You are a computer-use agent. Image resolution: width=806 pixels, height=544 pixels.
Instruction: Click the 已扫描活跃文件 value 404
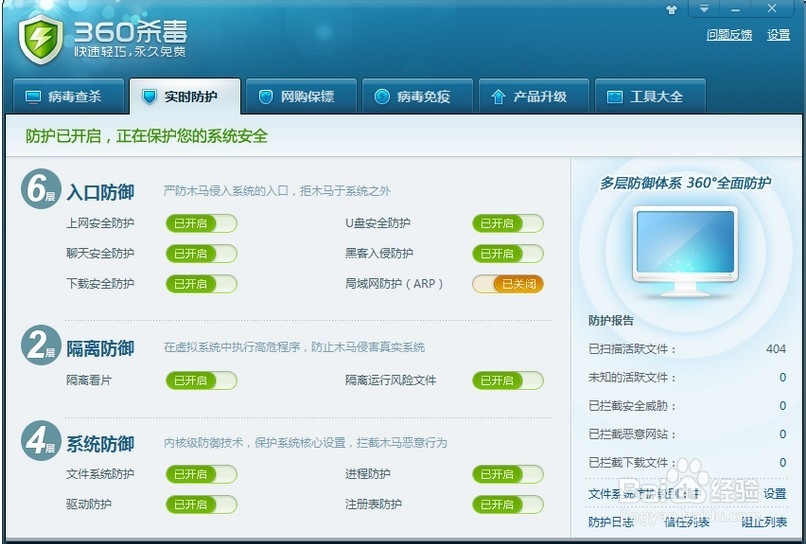(776, 349)
